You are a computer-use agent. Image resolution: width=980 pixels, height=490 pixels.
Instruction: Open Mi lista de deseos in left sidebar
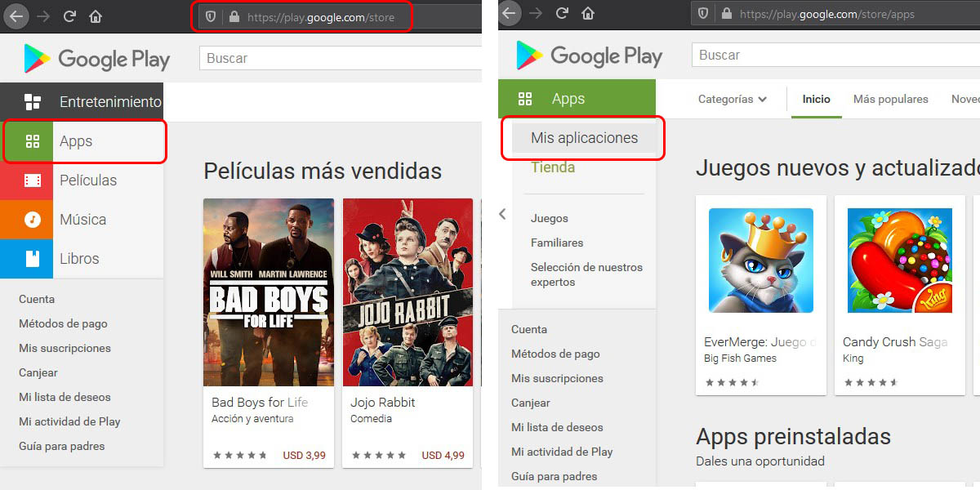tap(65, 397)
